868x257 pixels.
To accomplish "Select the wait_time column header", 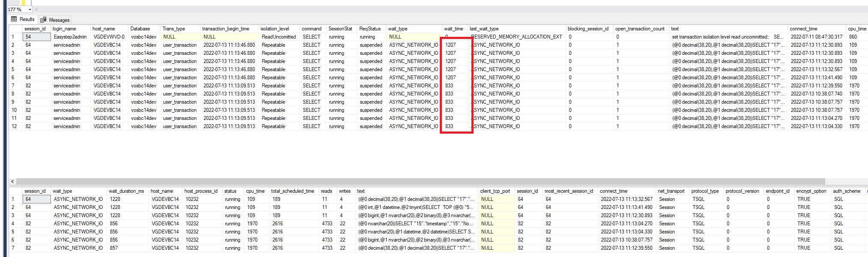I will (453, 29).
